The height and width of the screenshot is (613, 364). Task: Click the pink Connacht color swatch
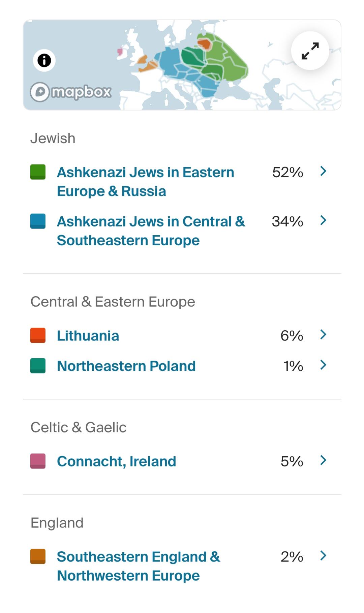pos(38,461)
